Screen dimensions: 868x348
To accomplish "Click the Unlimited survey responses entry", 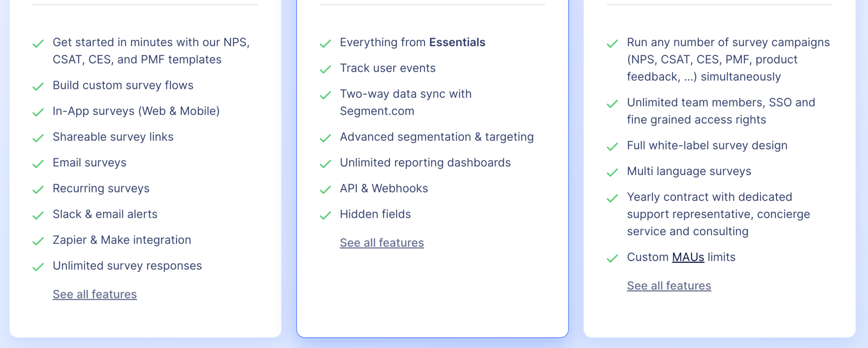I will [x=127, y=266].
